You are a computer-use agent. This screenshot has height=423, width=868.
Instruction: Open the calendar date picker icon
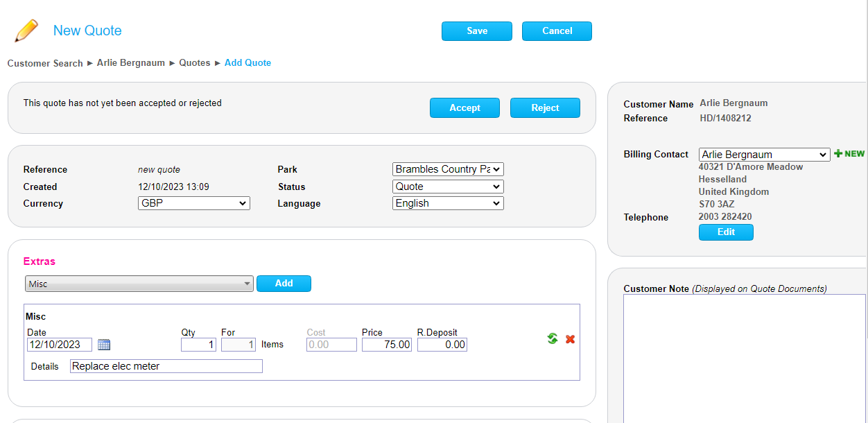click(x=104, y=345)
